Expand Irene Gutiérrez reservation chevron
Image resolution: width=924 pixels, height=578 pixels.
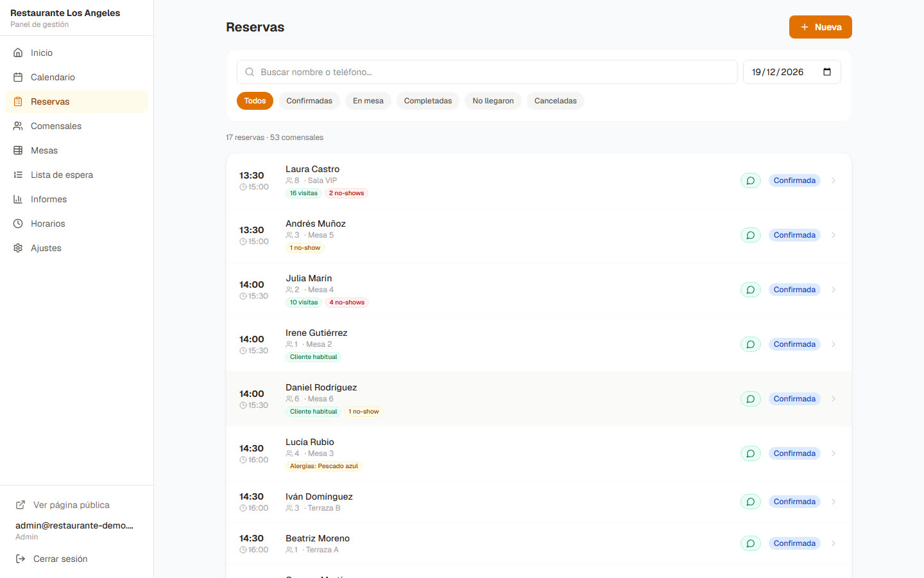point(834,344)
